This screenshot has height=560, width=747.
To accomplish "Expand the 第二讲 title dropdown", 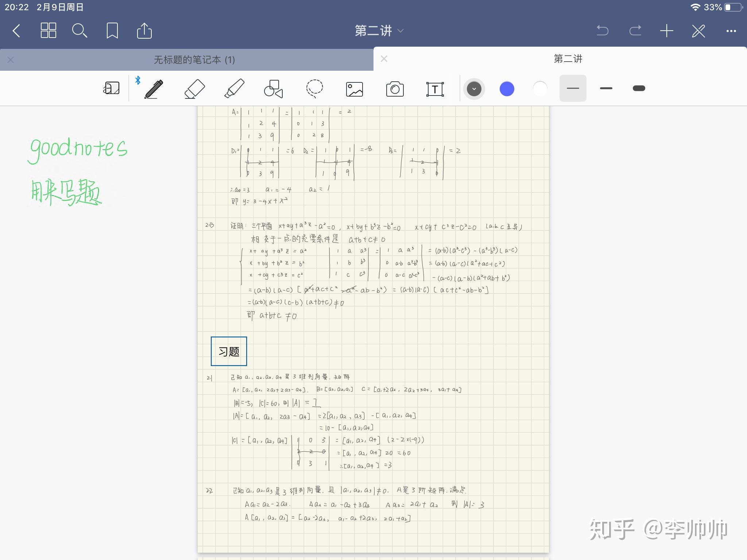I will tap(400, 31).
